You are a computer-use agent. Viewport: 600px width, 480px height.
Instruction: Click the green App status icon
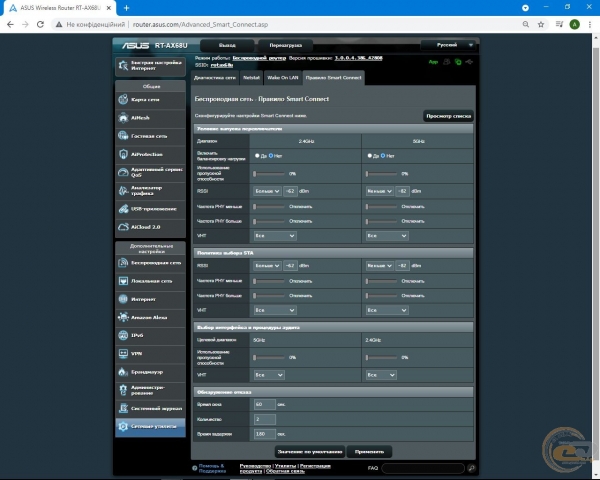[433, 62]
